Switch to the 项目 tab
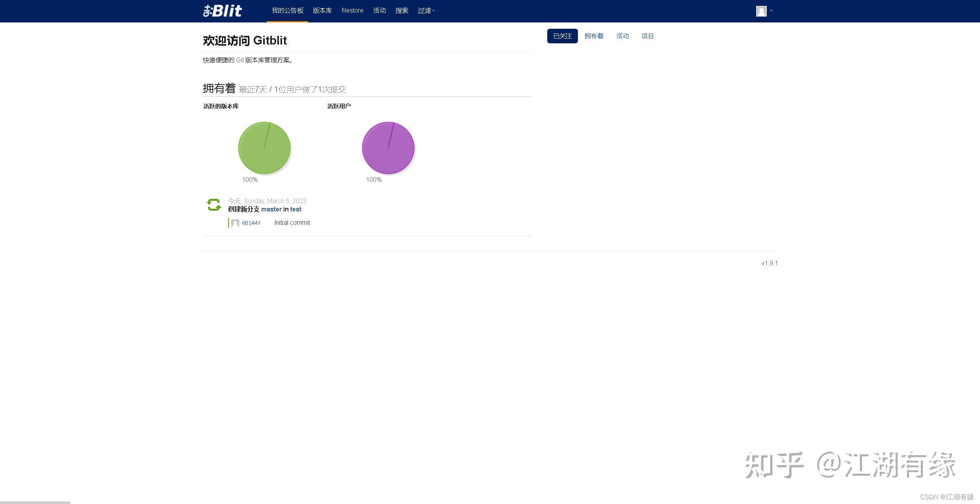Screen dimensions: 980x504 pos(647,36)
